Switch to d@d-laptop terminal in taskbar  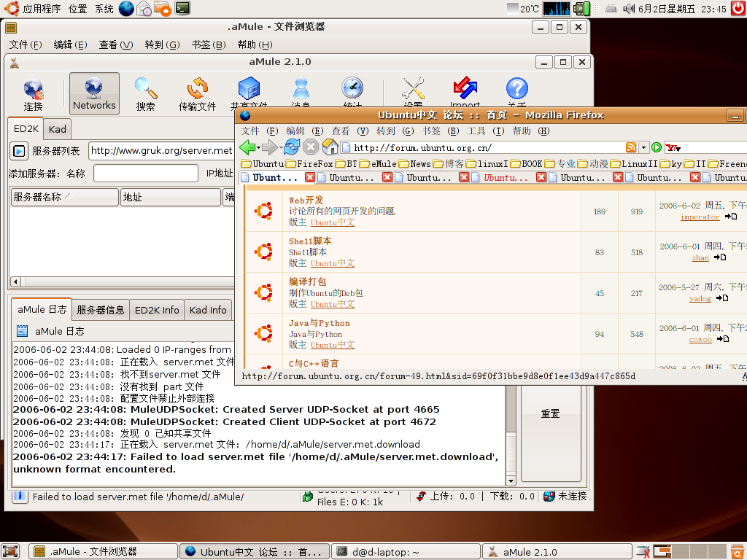pyautogui.click(x=406, y=552)
